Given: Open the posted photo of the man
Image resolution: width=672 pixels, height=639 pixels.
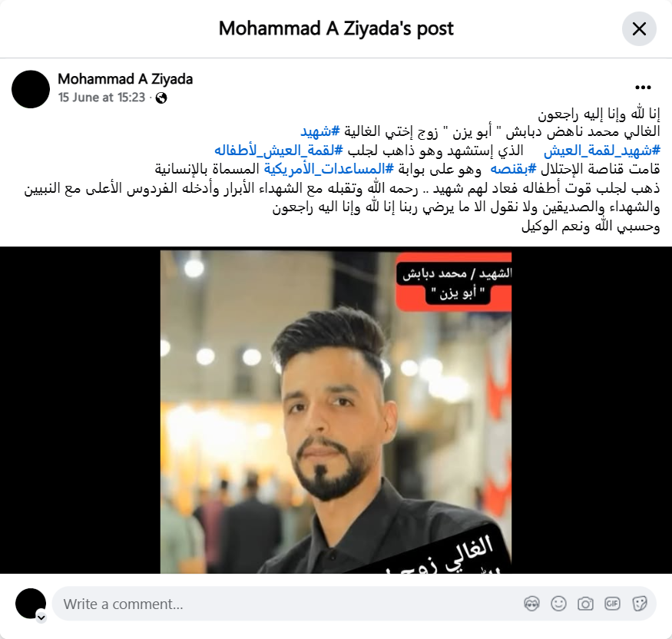Looking at the screenshot, I should click(336, 410).
